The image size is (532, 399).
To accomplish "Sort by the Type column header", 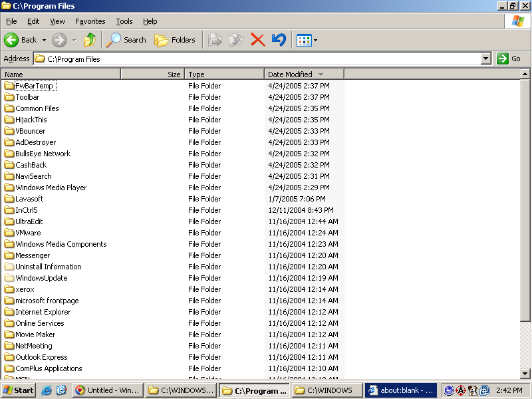I will point(225,74).
